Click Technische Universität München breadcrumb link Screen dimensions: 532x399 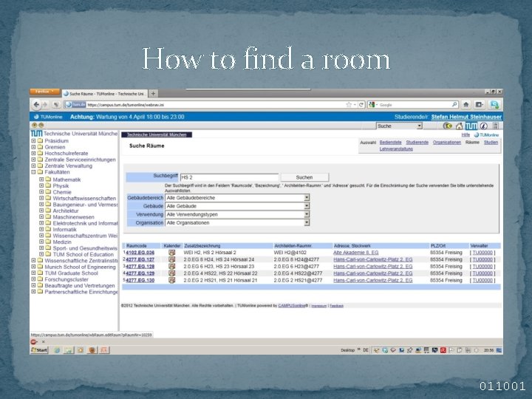[157, 135]
